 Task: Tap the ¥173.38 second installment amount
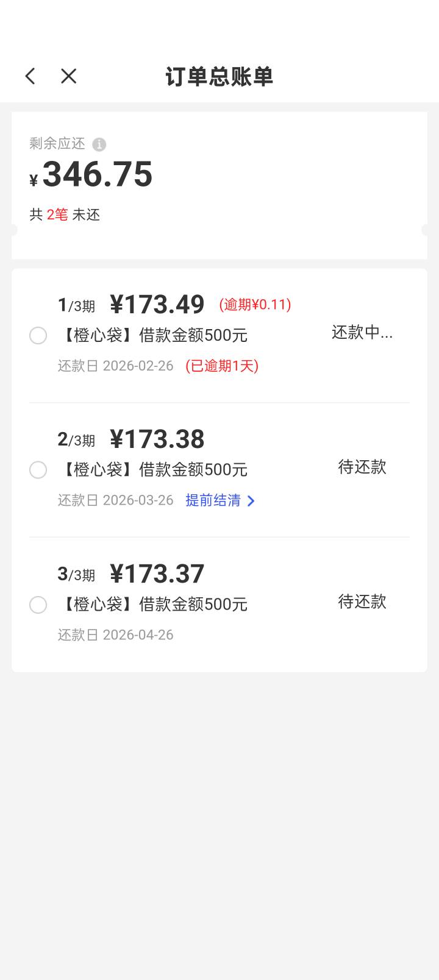157,439
